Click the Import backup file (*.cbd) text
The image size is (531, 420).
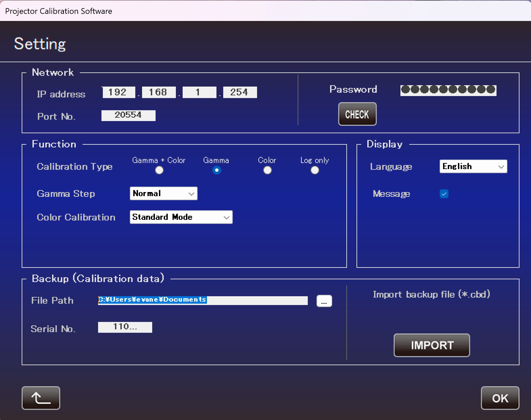point(432,294)
